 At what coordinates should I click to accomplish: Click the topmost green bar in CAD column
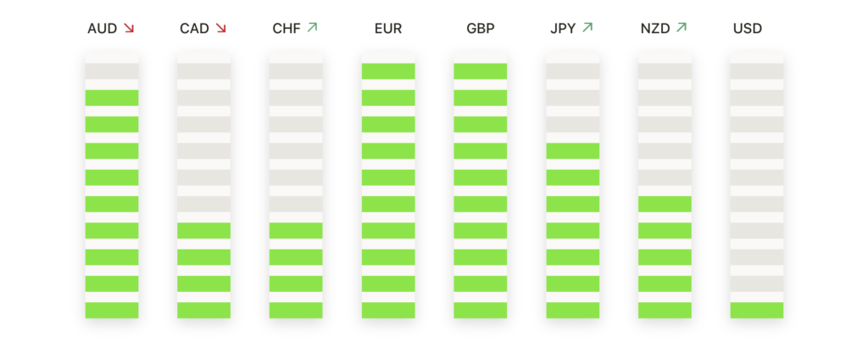click(203, 231)
